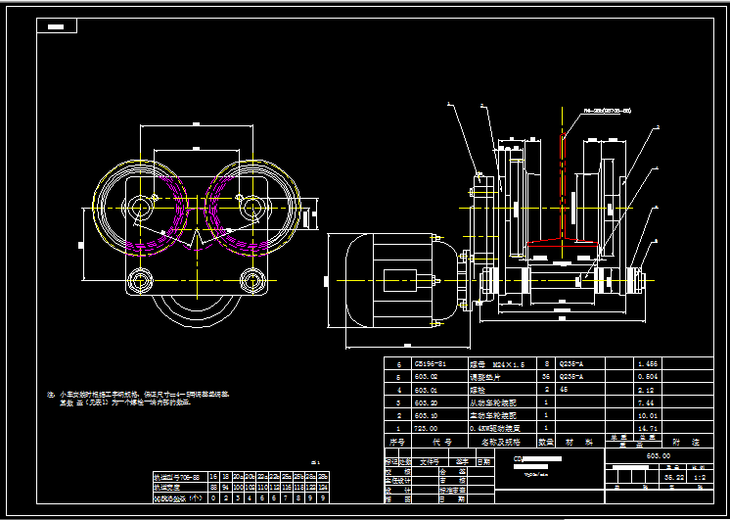The width and height of the screenshot is (730, 520).
Task: Select the '附 注' column header
Action: click(x=687, y=442)
